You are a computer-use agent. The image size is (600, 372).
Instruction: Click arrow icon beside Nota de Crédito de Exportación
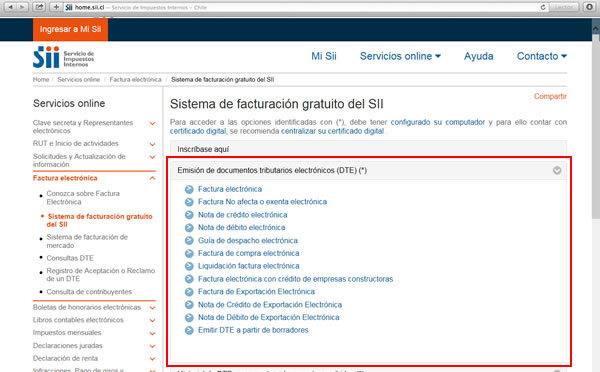(x=189, y=305)
